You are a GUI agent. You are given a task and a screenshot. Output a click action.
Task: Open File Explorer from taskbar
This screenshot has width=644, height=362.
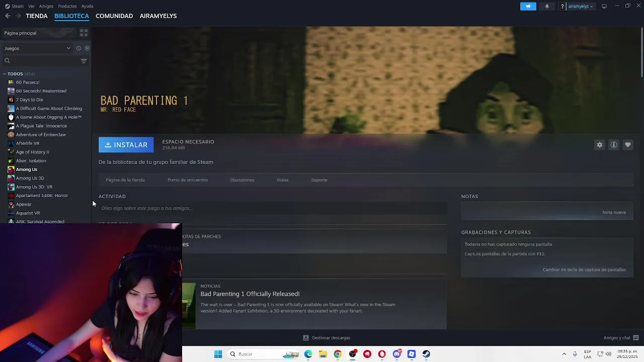[x=323, y=354]
